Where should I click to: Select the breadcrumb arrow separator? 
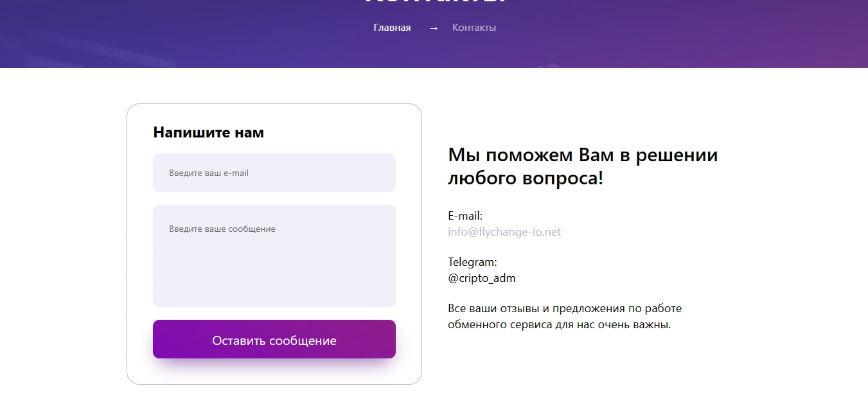tap(434, 28)
